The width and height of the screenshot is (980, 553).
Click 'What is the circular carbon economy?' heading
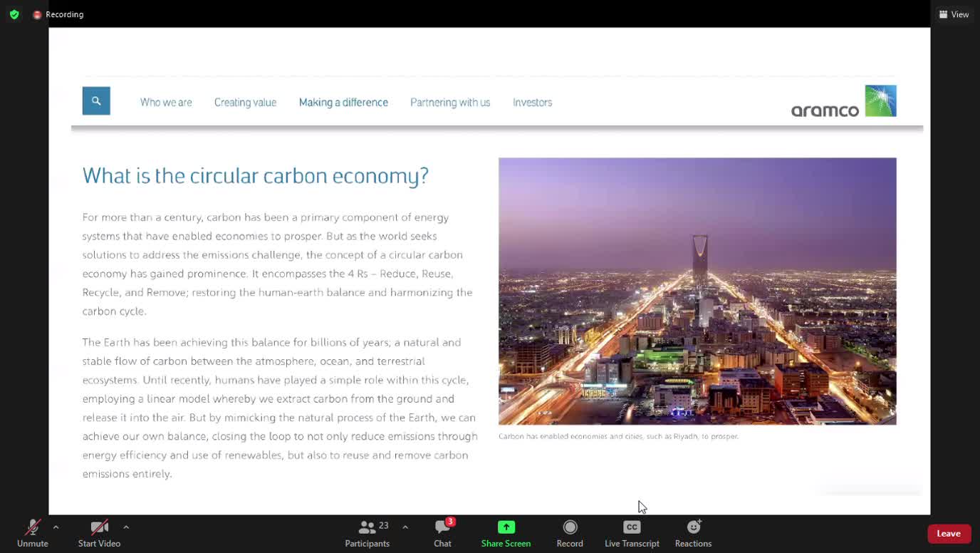pyautogui.click(x=256, y=175)
